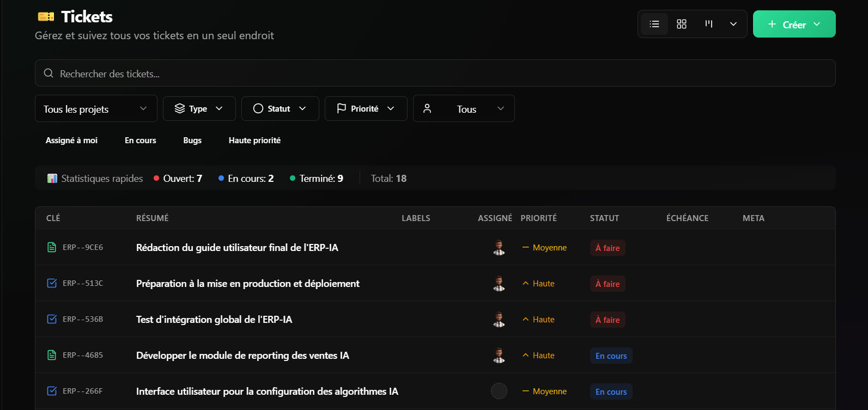868x410 pixels.
Task: Click the Statistiques rapides chart icon
Action: (52, 178)
